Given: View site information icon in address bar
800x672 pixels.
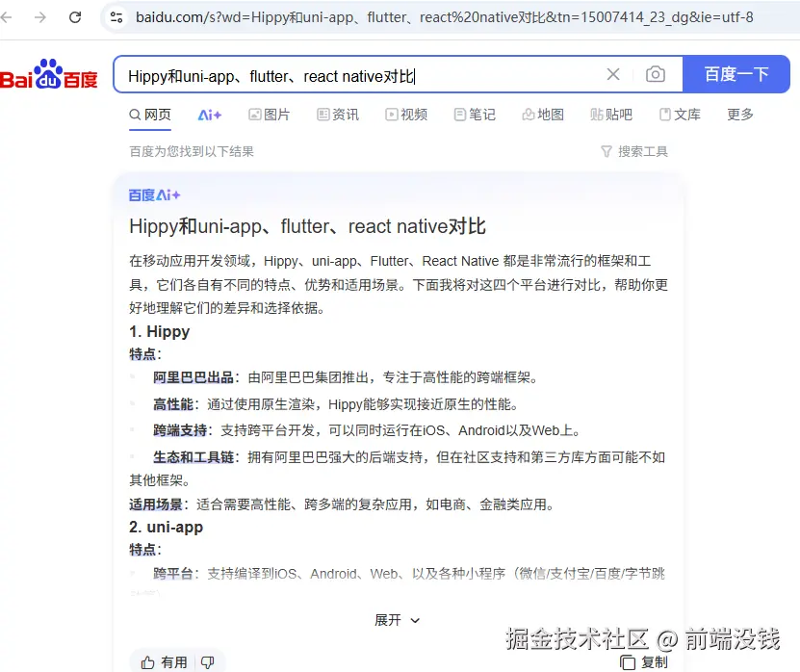Looking at the screenshot, I should click(116, 17).
